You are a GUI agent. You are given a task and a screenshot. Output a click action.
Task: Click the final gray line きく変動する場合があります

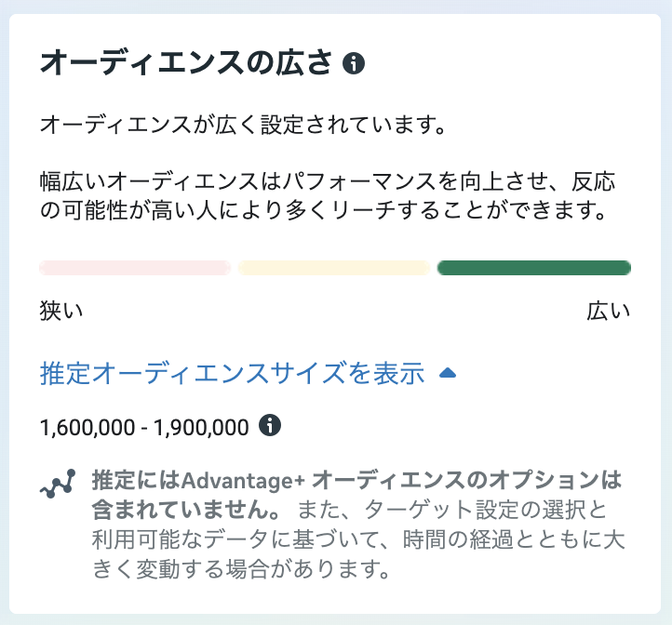(241, 566)
